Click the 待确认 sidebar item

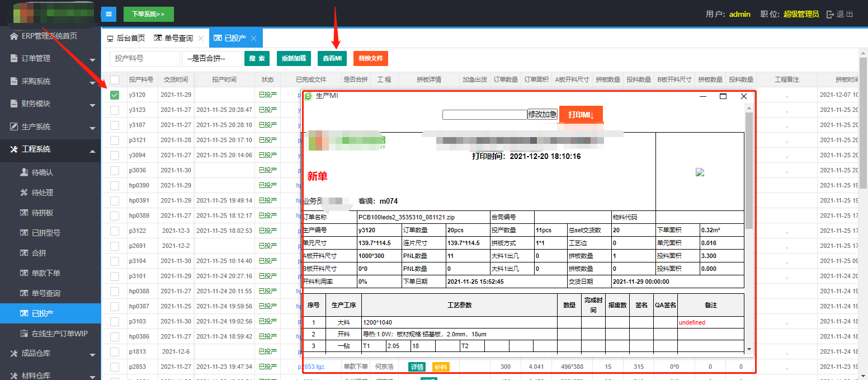[x=42, y=172]
